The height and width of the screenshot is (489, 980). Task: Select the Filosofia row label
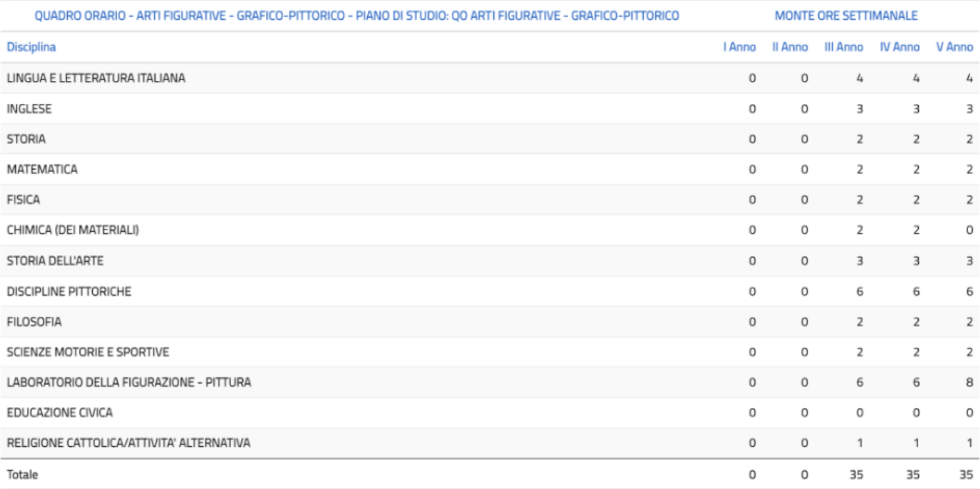(34, 322)
